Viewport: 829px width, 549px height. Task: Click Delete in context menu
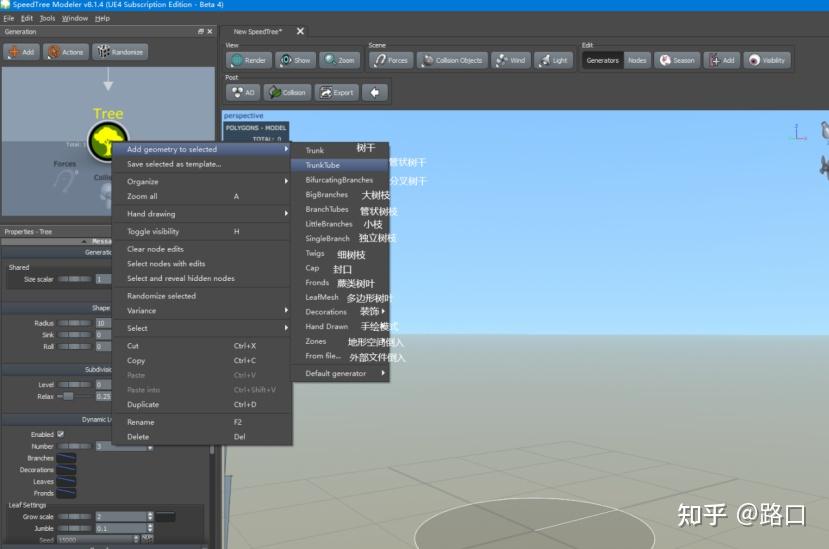point(201,436)
